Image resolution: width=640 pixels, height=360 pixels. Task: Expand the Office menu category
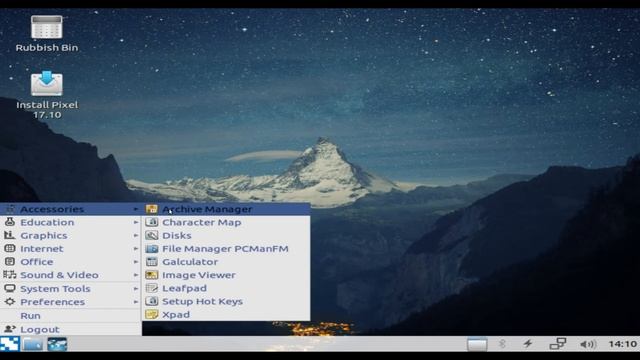coord(71,262)
